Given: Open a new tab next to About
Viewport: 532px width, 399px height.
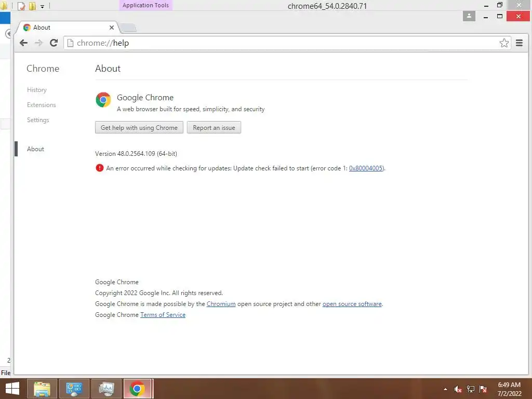Looking at the screenshot, I should [x=129, y=28].
